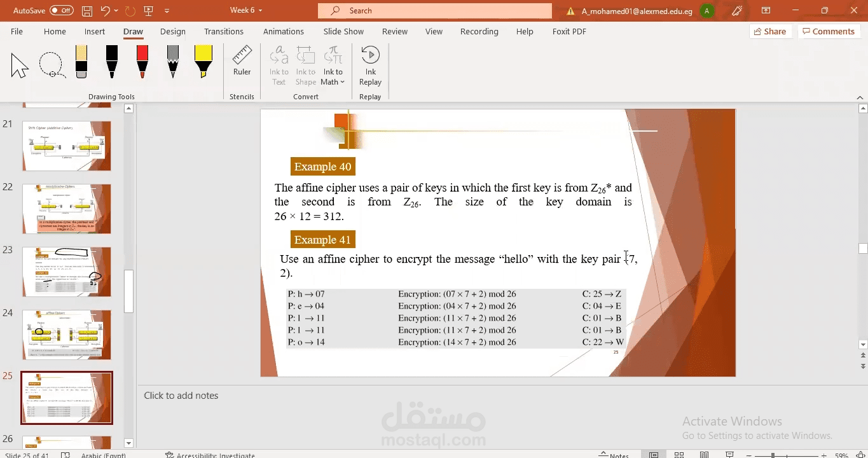The height and width of the screenshot is (458, 868).
Task: Open the account A_mohamed01@alexmed.edu.eg
Action: pyautogui.click(x=637, y=11)
